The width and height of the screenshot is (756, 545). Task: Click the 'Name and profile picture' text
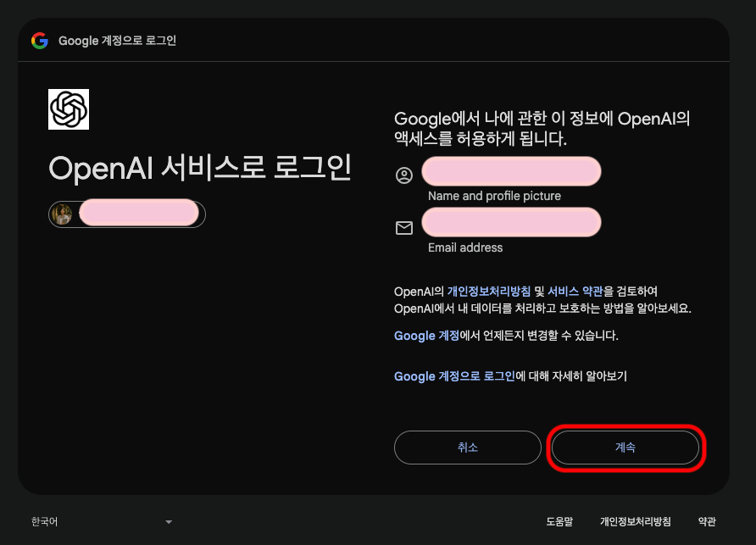click(494, 196)
